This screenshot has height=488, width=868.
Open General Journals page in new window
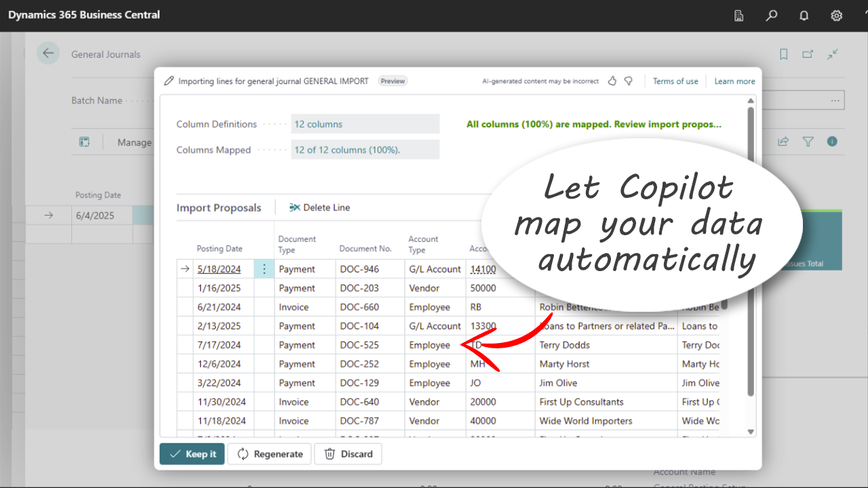click(x=808, y=54)
